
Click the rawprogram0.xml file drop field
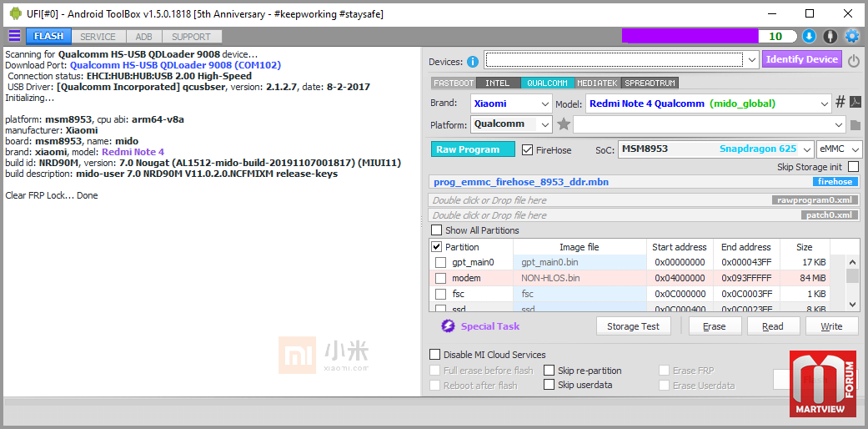(x=645, y=200)
